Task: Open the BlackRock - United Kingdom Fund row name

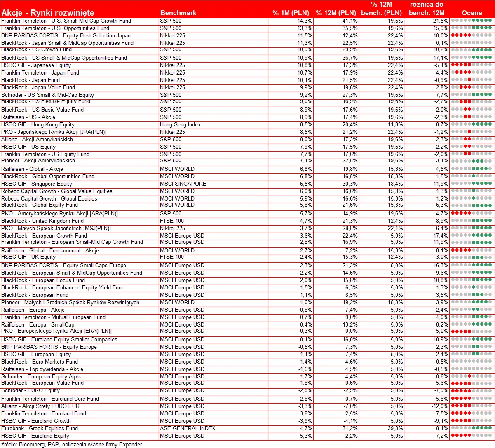Action: tap(42, 221)
